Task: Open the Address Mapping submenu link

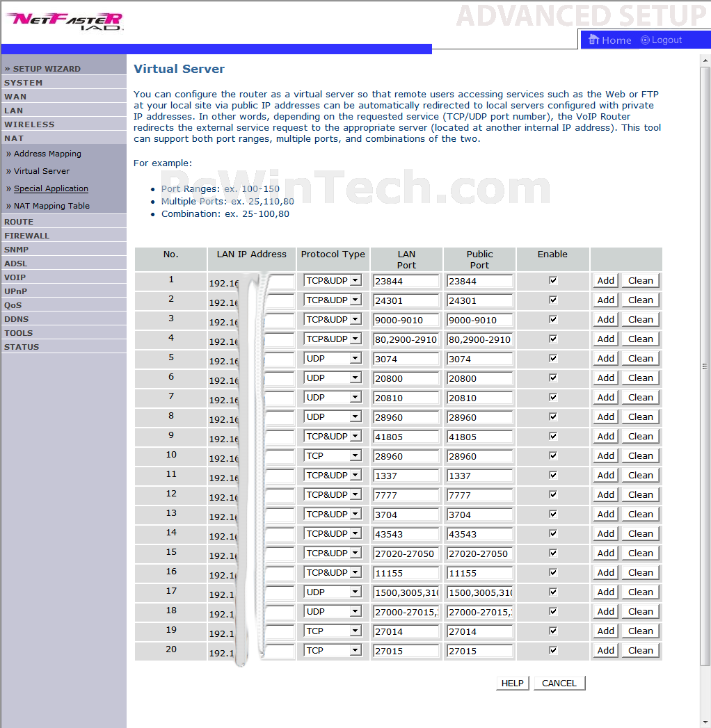Action: 47,154
